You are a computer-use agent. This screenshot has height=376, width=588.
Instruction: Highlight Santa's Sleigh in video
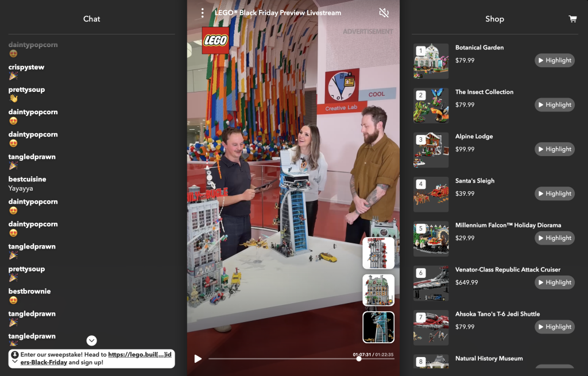pos(554,193)
